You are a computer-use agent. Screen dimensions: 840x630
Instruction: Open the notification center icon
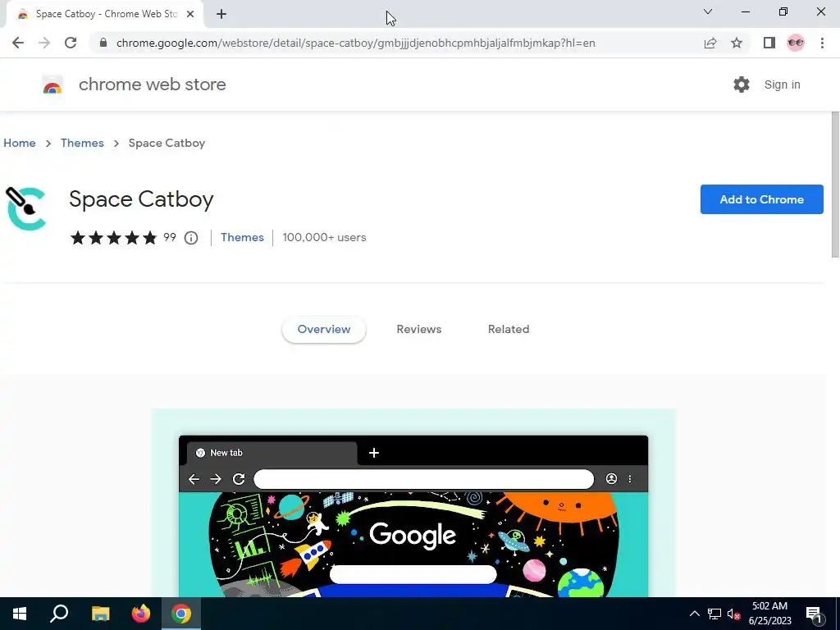point(815,614)
